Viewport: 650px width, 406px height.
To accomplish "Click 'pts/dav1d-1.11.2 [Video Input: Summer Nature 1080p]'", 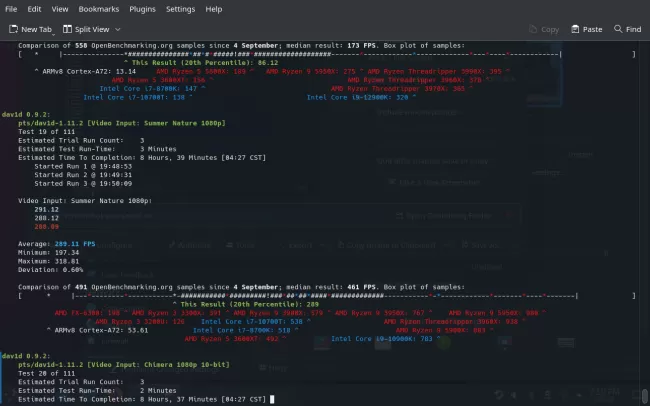I will [x=121, y=123].
